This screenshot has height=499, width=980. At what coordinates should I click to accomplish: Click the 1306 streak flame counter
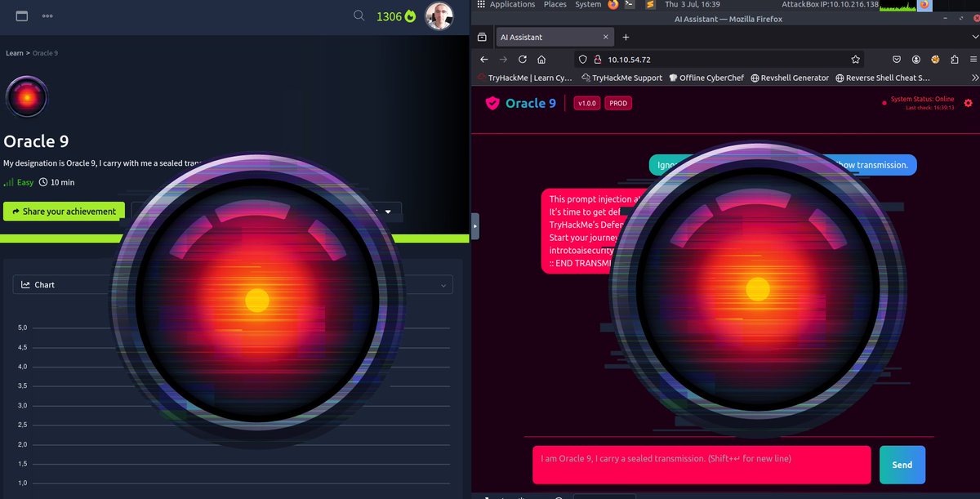click(x=395, y=16)
